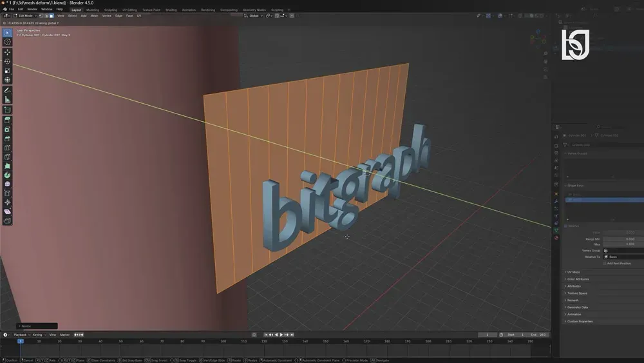
Task: Select the Smooth tool
Action: click(7, 184)
